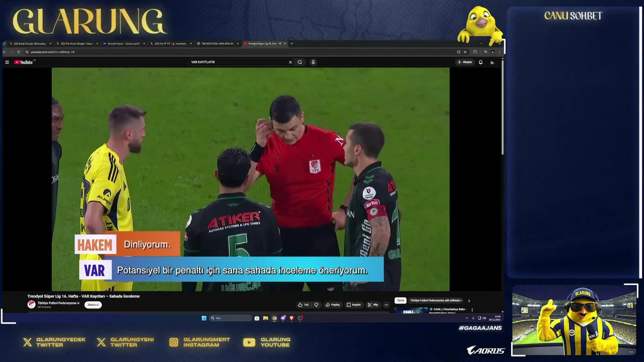Close the 'Trendyol Süper Lig 16. Hafta' tab
Image resolution: width=644 pixels, height=362 pixels.
[285, 44]
